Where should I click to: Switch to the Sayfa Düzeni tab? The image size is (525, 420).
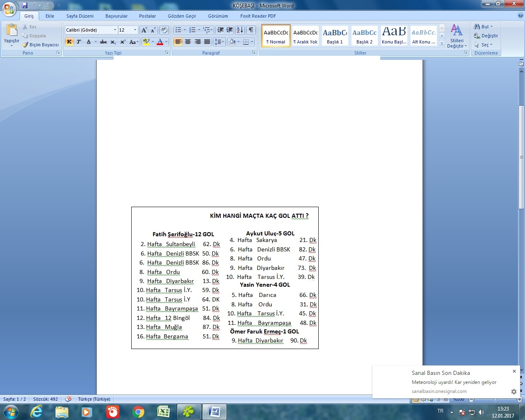[80, 16]
